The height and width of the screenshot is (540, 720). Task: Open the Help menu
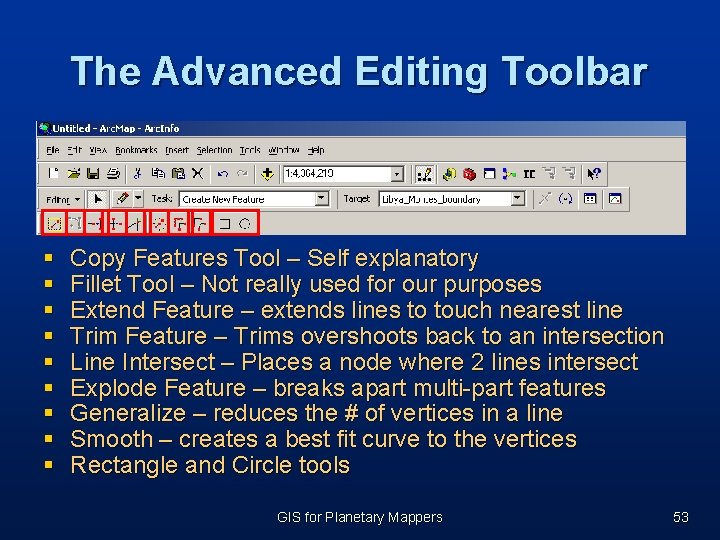[316, 150]
